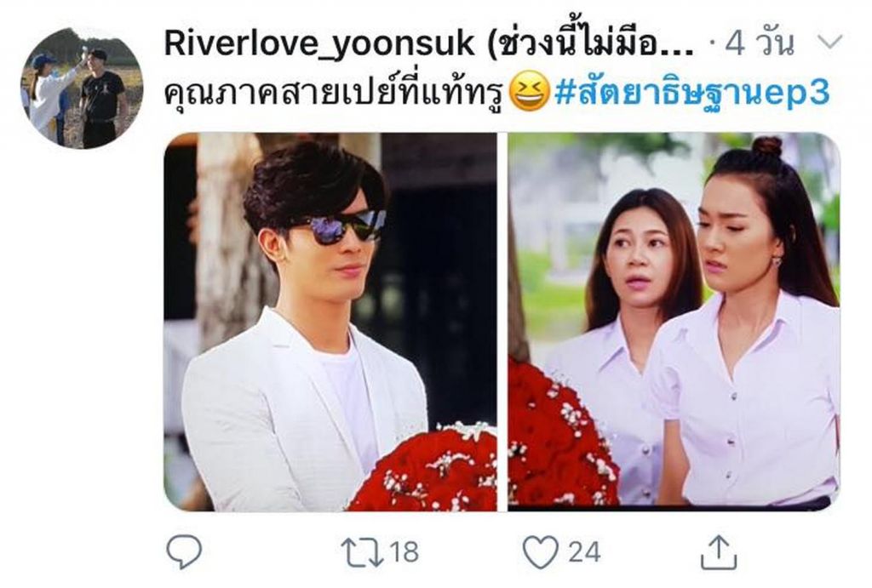Open Riverlove_yoonsuk's profile avatar
Screen dimensions: 872x588
(83, 88)
